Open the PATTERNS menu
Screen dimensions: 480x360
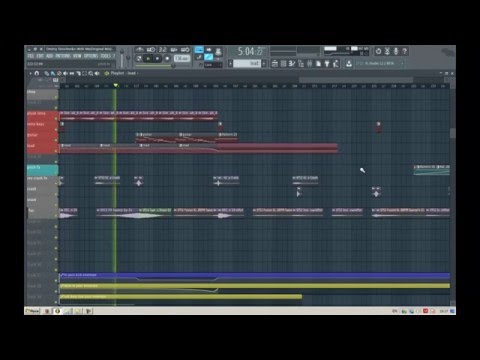(63, 56)
